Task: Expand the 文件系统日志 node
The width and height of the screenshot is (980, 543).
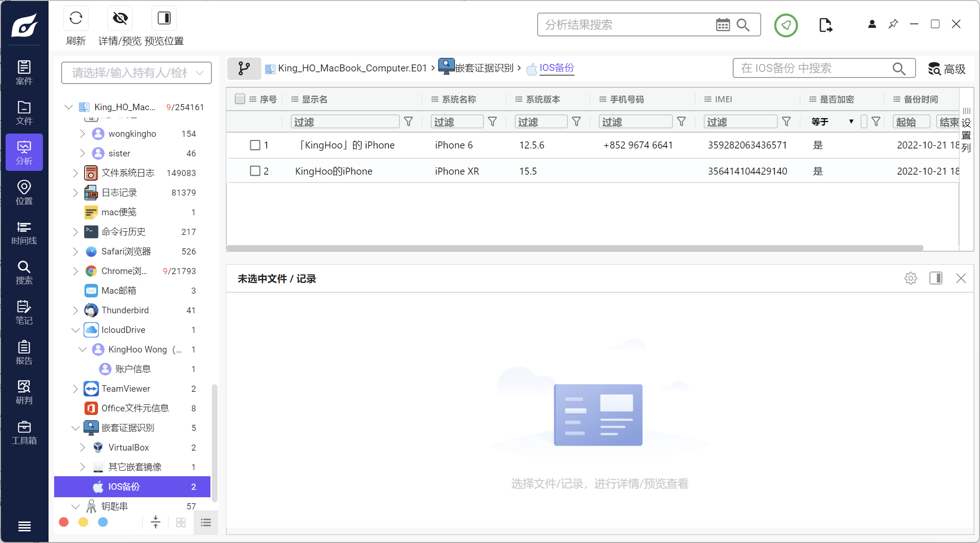Action: coord(75,173)
